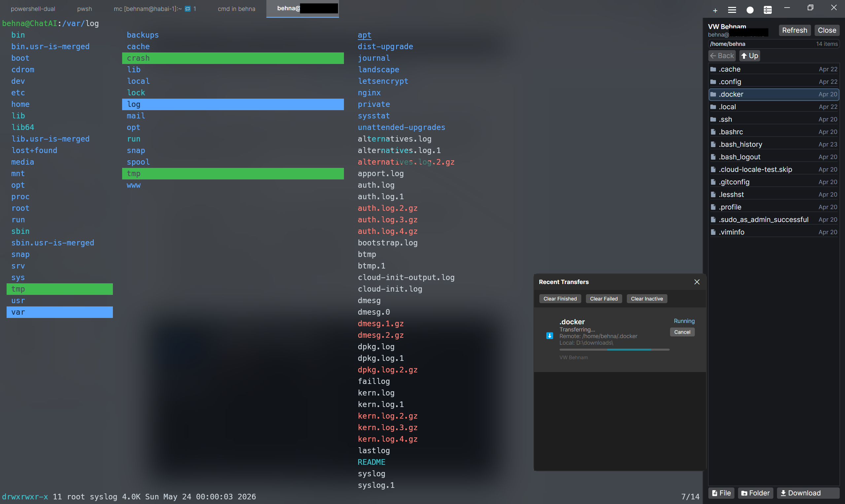The width and height of the screenshot is (845, 504).
Task: Select the apt directory in log
Action: (x=364, y=35)
